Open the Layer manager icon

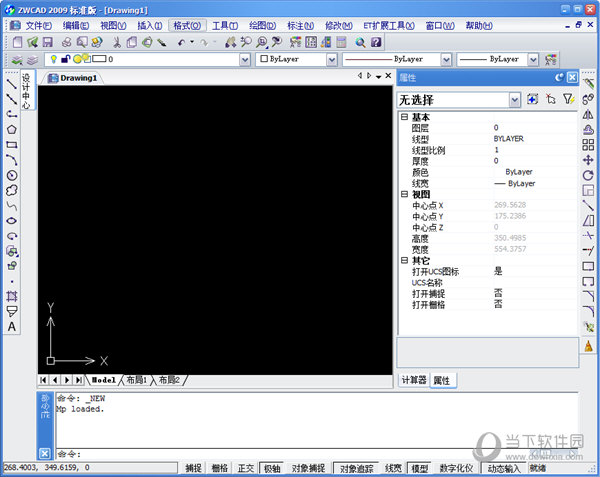[16, 60]
